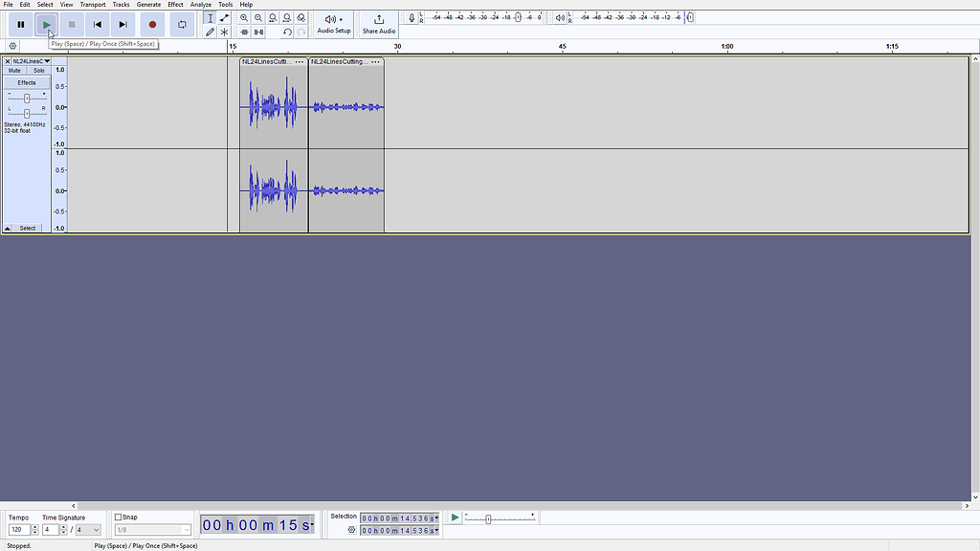
Task: Click the time signature numerator field
Action: pyautogui.click(x=51, y=530)
